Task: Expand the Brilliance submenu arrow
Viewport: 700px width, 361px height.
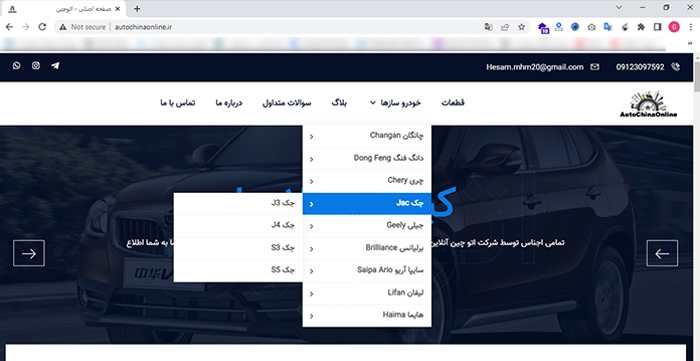Action: click(312, 249)
